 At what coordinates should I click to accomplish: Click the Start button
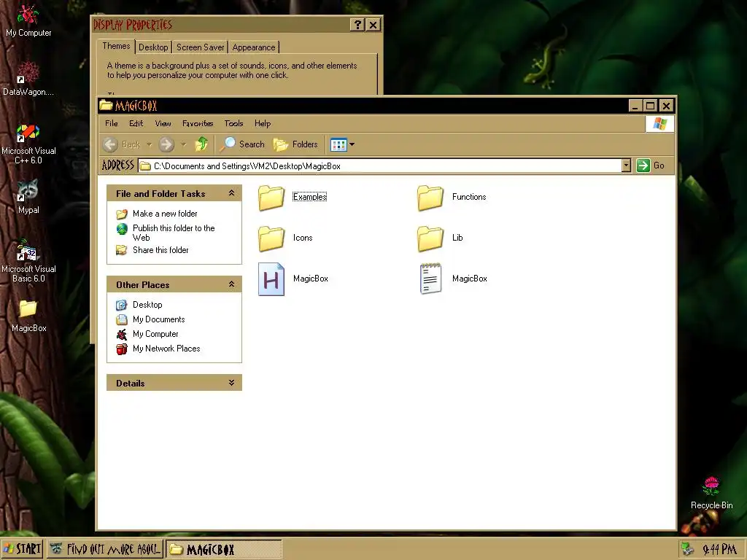(x=22, y=549)
